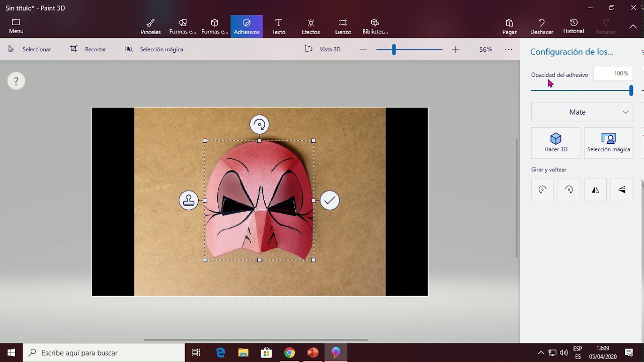Collapse the ribbon with the chevron
This screenshot has width=644, height=362.
[x=633, y=27]
